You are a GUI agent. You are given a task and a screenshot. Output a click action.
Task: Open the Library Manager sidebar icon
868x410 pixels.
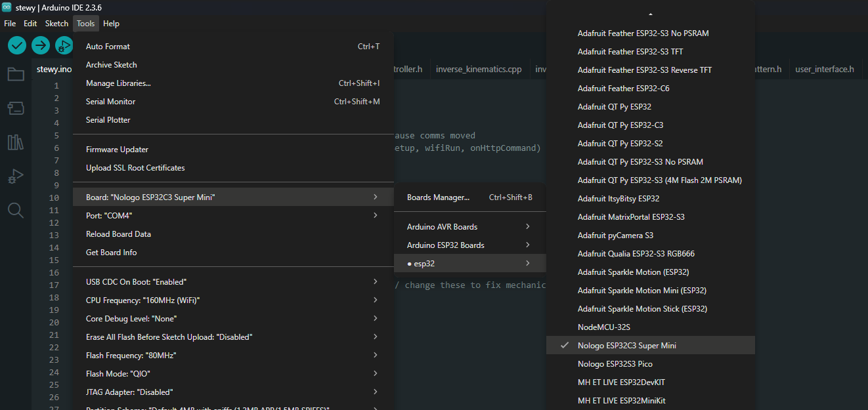coord(16,142)
